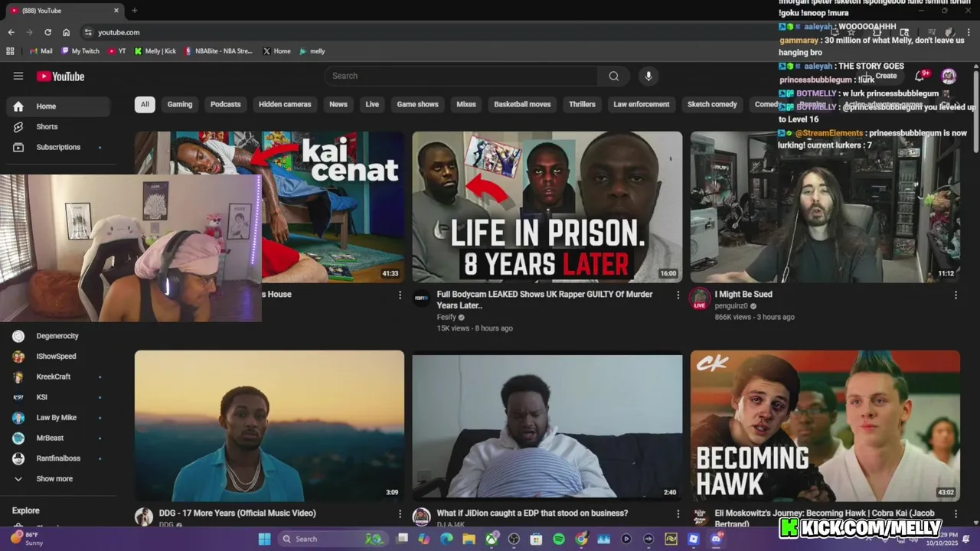Viewport: 980px width, 551px height.
Task: Open Law By Mike subscription channel
Action: click(x=58, y=417)
